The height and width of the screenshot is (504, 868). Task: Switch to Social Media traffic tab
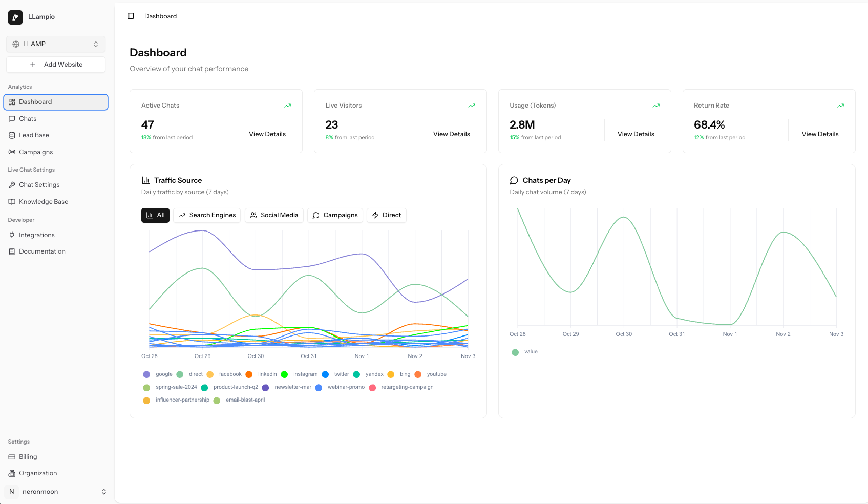coord(274,215)
